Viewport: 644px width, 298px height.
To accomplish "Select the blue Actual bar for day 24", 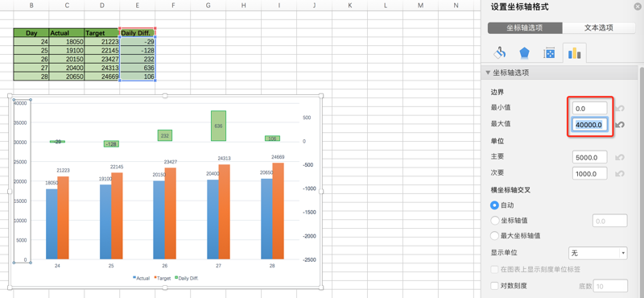I will click(x=52, y=224).
